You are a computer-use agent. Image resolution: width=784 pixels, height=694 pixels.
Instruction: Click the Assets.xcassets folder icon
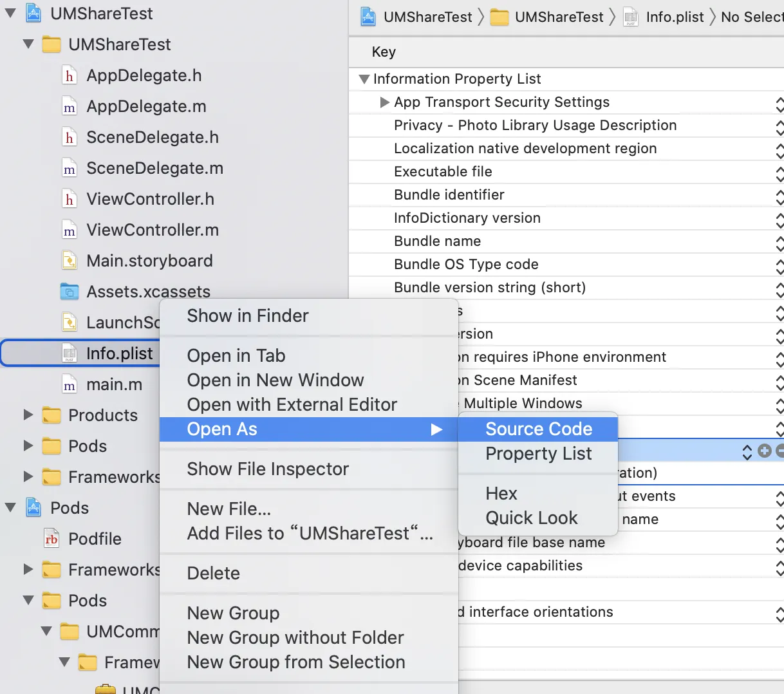[70, 292]
